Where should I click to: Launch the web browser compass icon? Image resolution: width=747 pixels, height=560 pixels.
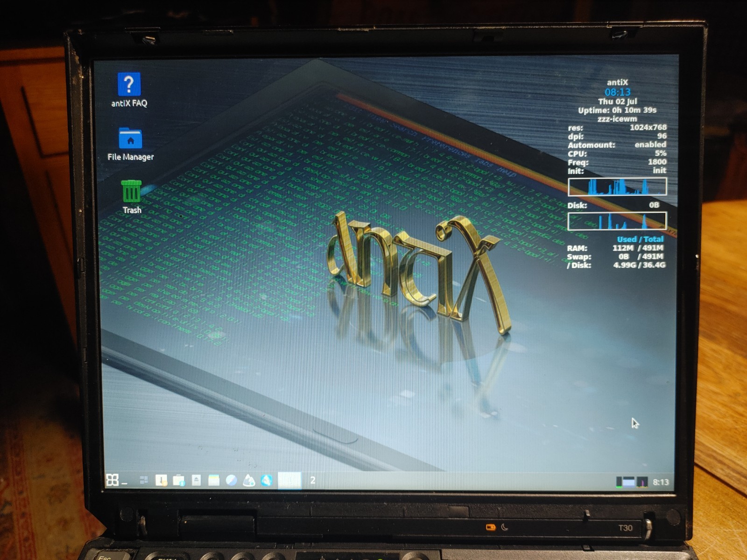click(x=231, y=480)
